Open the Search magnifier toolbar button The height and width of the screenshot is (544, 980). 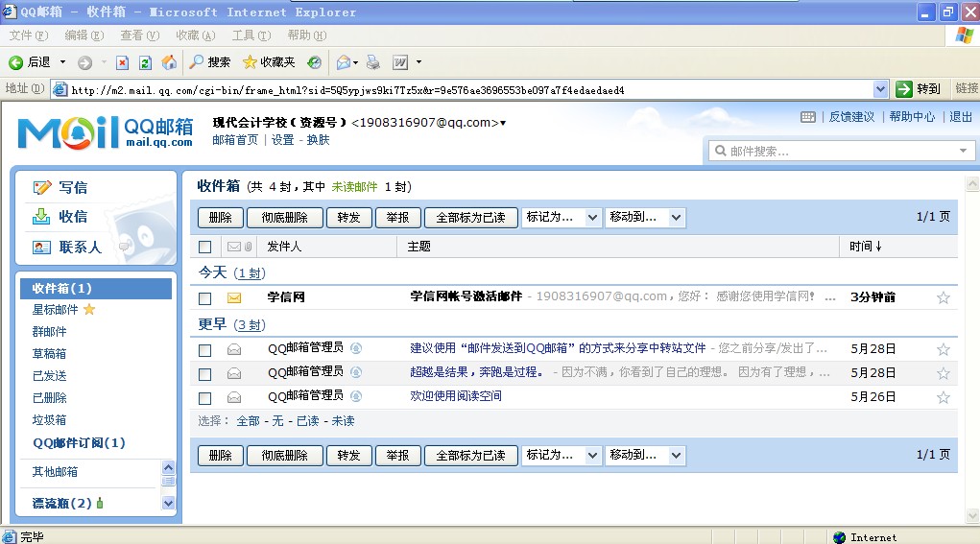coord(210,61)
